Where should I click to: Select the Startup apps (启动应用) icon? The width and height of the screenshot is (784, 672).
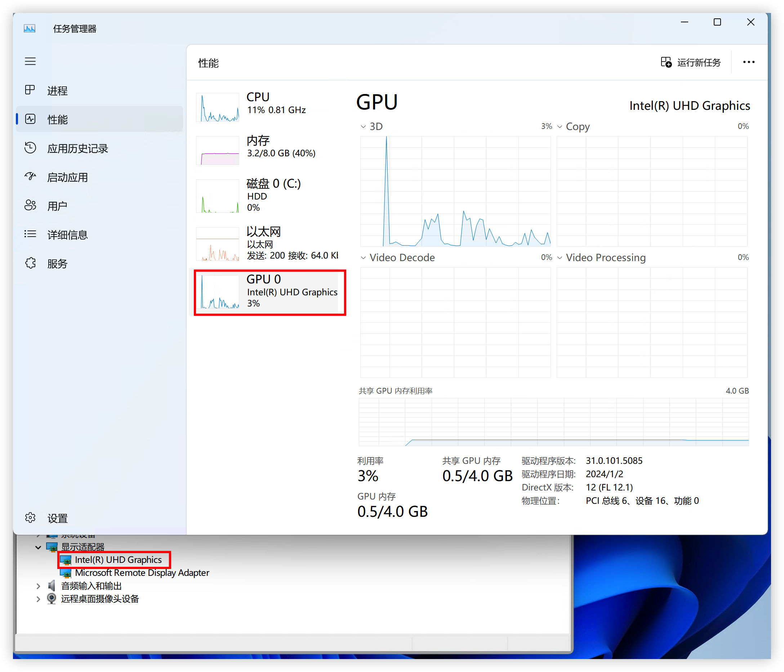(x=30, y=176)
